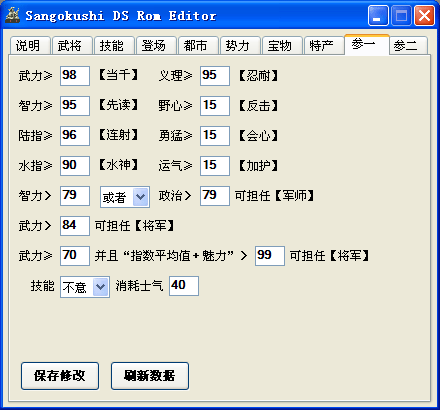Click the 【忍耐】 label
Viewport: 440px width, 410px height.
[x=258, y=76]
